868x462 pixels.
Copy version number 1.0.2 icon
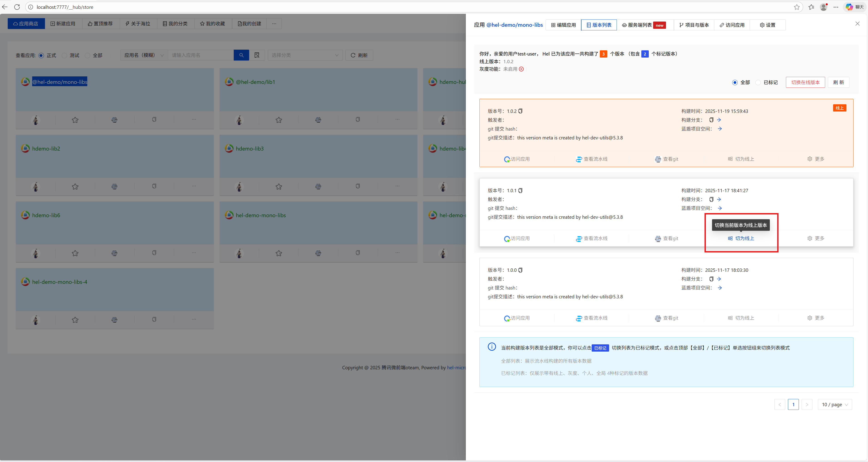coord(520,111)
